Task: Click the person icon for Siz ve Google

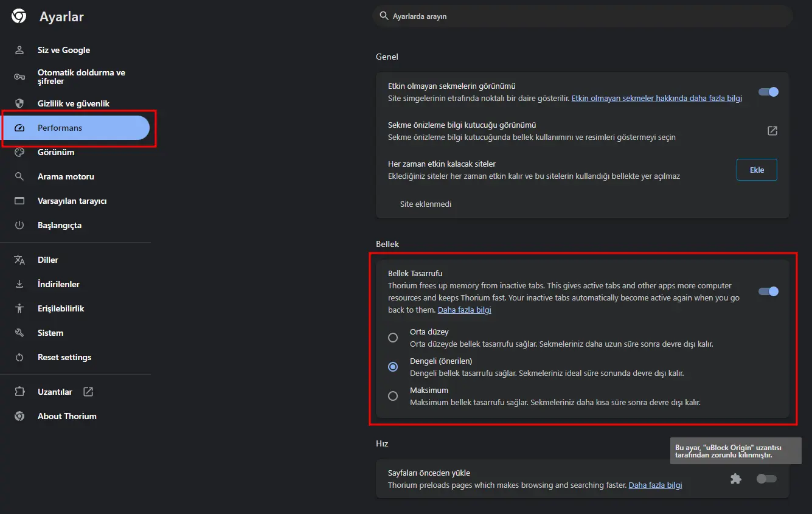Action: click(19, 50)
